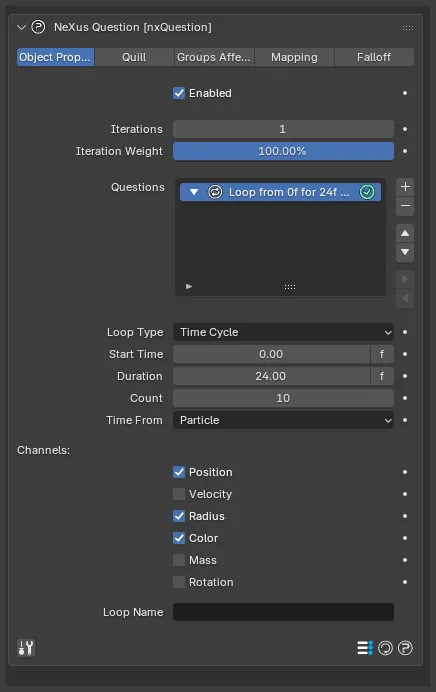Click the Count value field
Viewport: 436px width, 692px height.
pos(283,399)
